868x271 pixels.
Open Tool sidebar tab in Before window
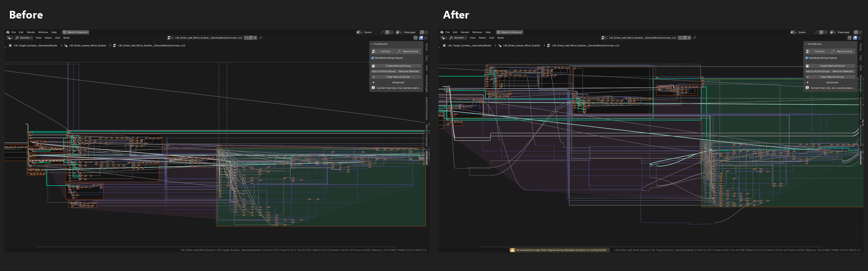coord(426,58)
